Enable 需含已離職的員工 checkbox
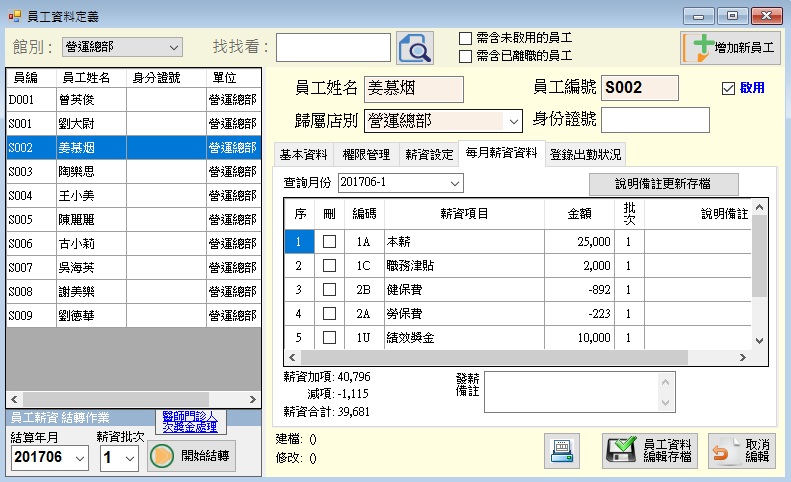Viewport: 791px width, 482px height. coord(465,56)
